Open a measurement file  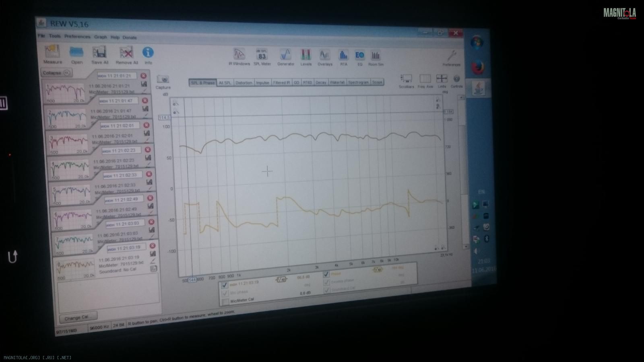76,55
